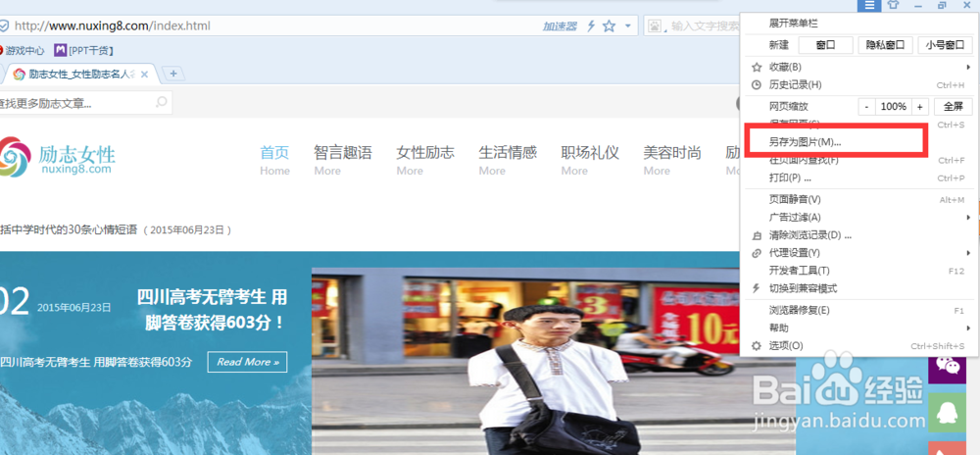
Task: Expand the bookmark star dropdown arrow
Action: pos(627,26)
